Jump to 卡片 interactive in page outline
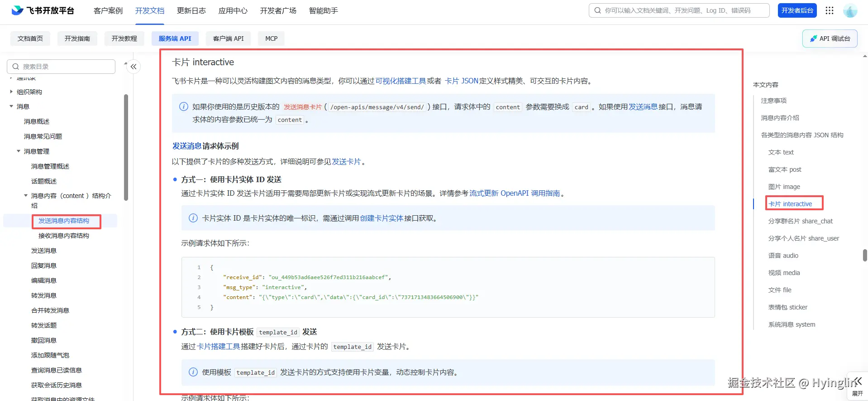The height and width of the screenshot is (401, 868). point(790,204)
